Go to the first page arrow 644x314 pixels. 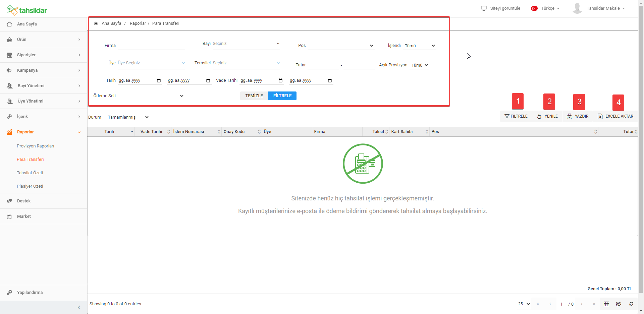click(538, 304)
